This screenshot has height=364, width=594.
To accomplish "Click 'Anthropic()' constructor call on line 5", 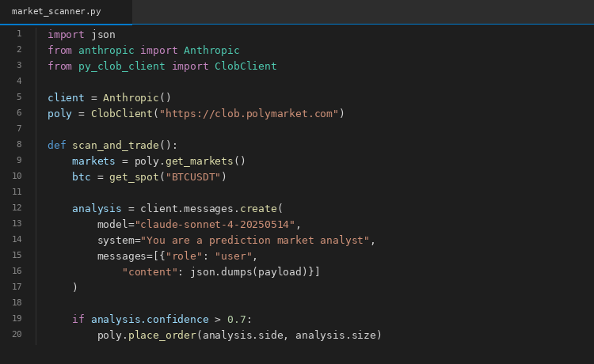I will 137,97.
